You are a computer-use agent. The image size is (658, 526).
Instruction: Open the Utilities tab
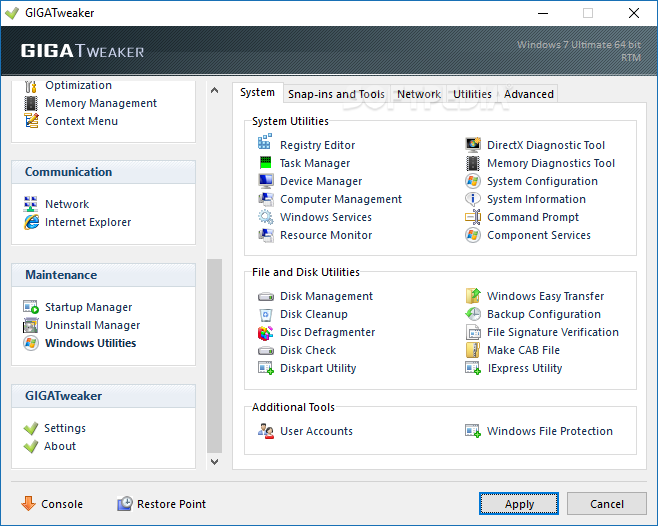pos(472,94)
